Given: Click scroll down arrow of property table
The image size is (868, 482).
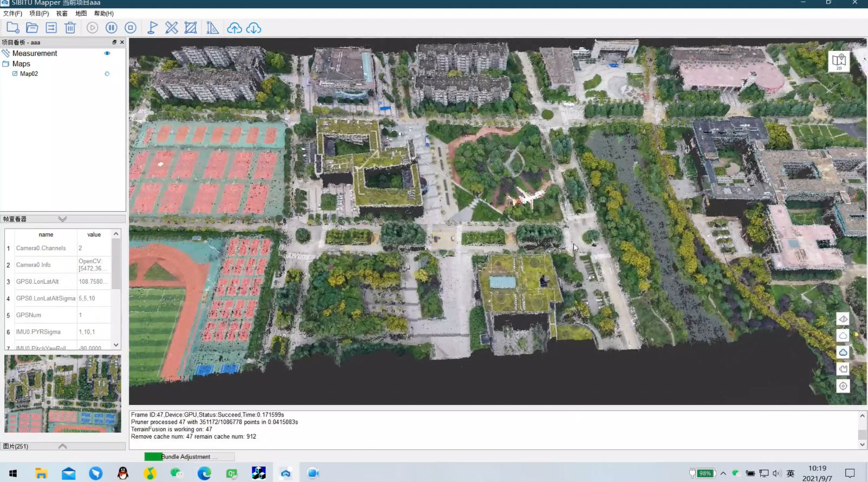Looking at the screenshot, I should pyautogui.click(x=116, y=345).
